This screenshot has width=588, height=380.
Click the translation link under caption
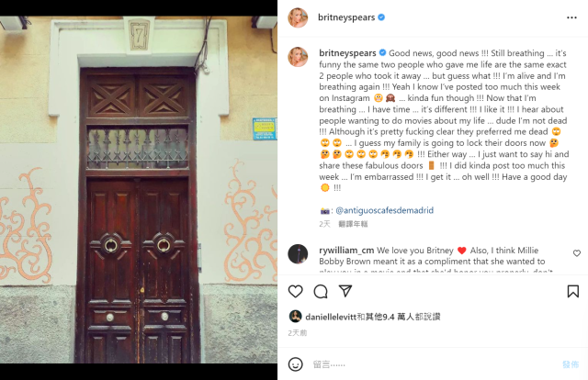(x=353, y=224)
